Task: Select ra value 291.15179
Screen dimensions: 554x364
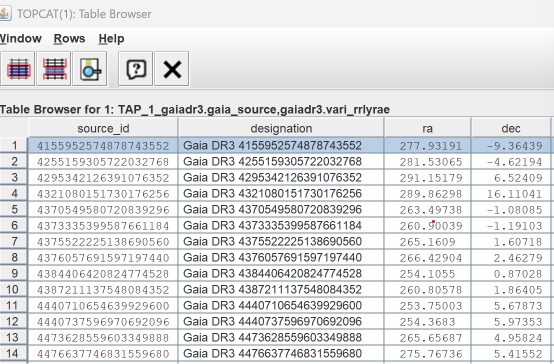Action: click(x=428, y=177)
